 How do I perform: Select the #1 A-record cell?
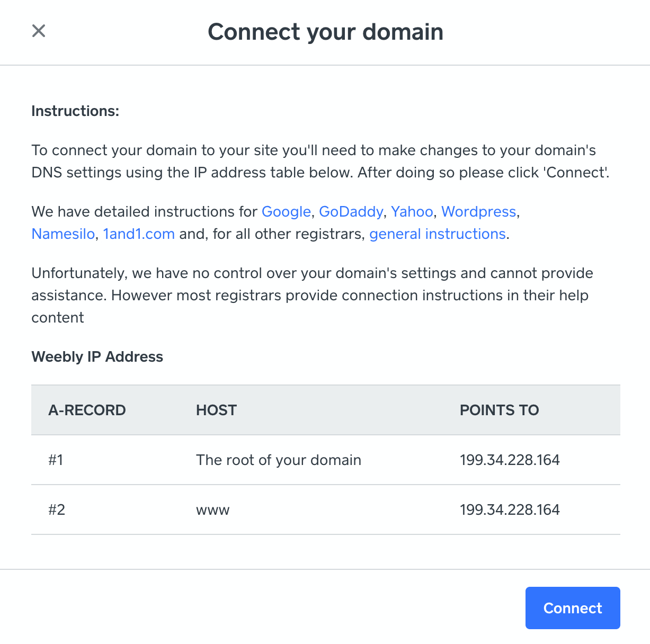56,460
